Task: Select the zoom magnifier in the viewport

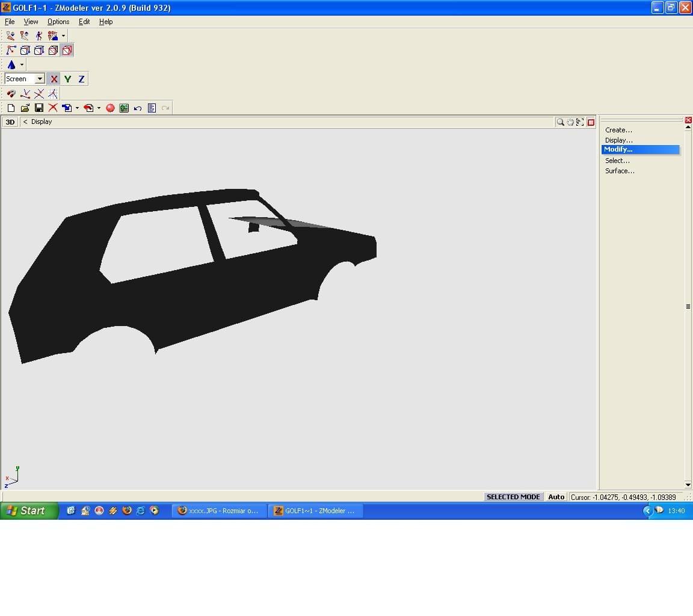Action: coord(560,122)
